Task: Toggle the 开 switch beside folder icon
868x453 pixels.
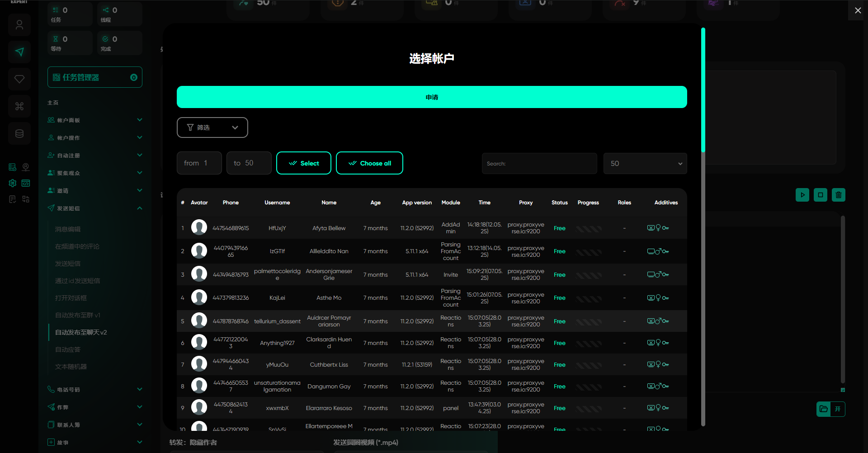Action: point(838,409)
